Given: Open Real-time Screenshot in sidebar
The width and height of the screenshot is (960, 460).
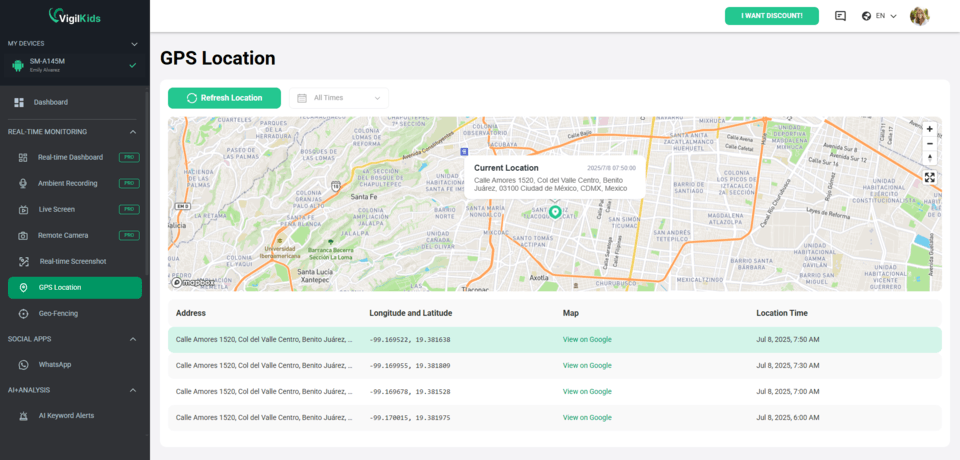Looking at the screenshot, I should click(x=75, y=262).
